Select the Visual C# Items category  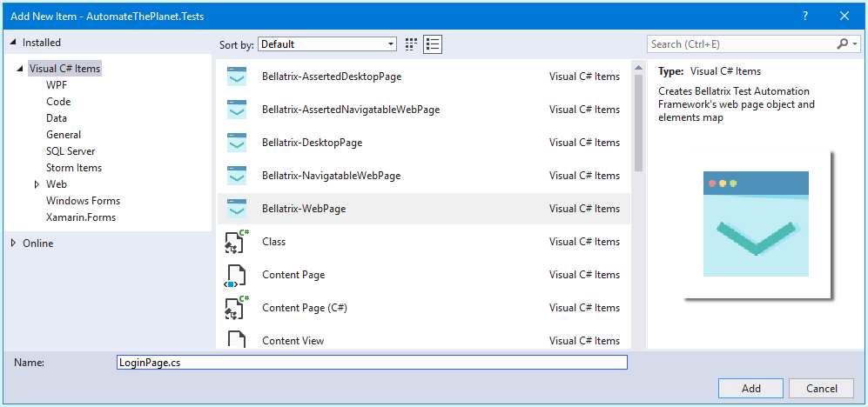[64, 69]
